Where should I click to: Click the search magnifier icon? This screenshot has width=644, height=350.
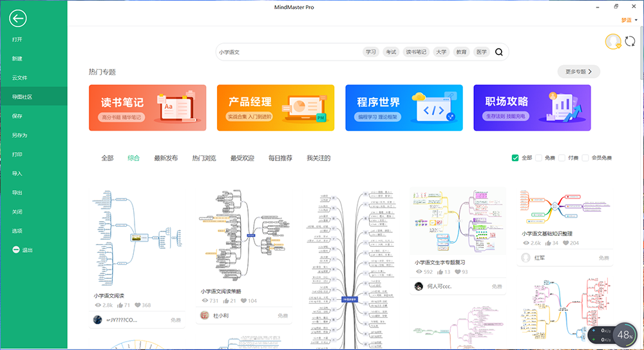pyautogui.click(x=498, y=52)
